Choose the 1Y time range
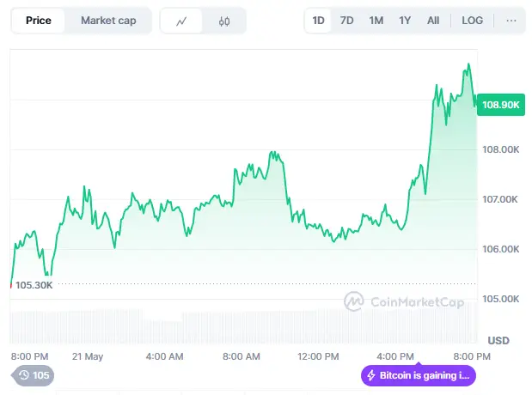532x395 pixels. coord(405,21)
